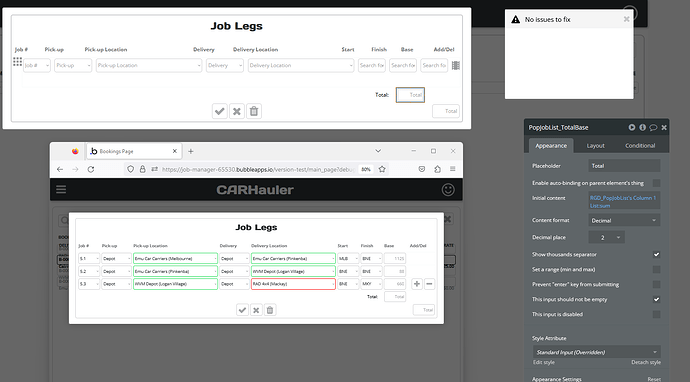The width and height of the screenshot is (690, 382).
Task: Open a new tab in the Firefox window
Action: coord(191,151)
